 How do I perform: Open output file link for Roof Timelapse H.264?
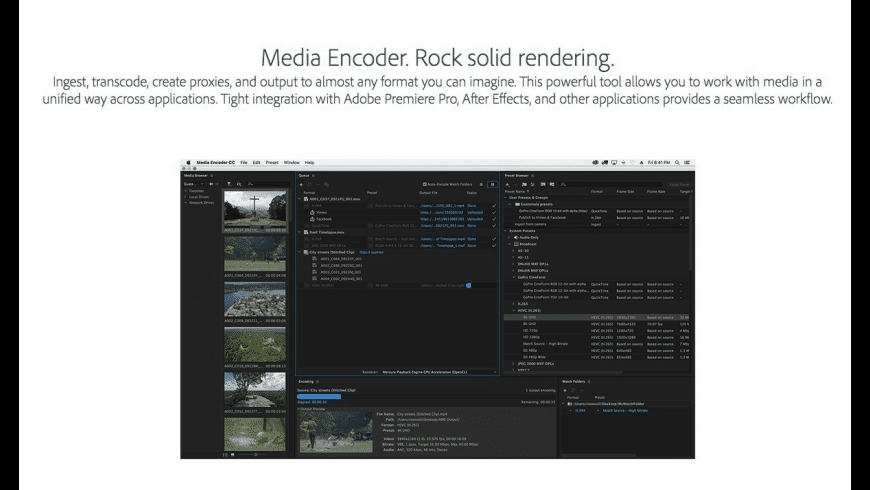click(442, 239)
